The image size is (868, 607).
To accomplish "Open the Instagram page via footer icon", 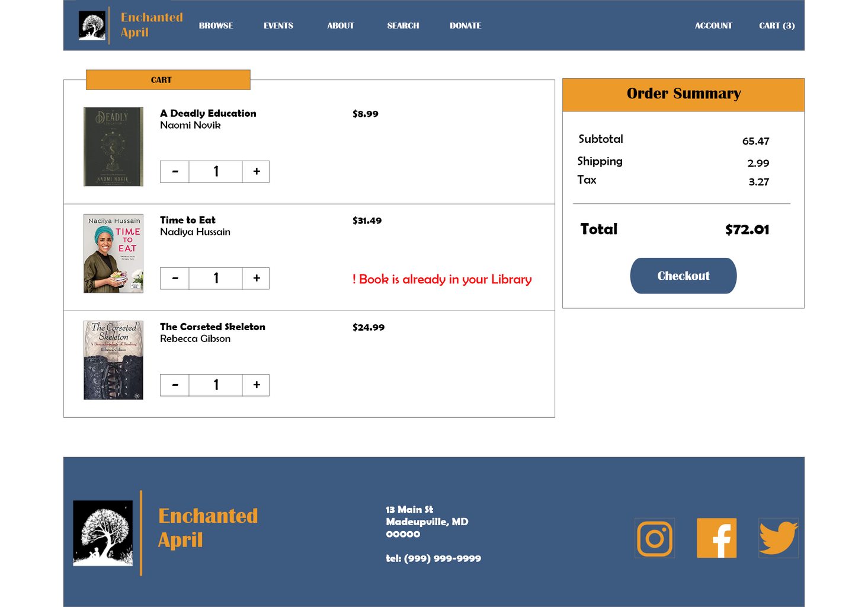I will (x=654, y=538).
